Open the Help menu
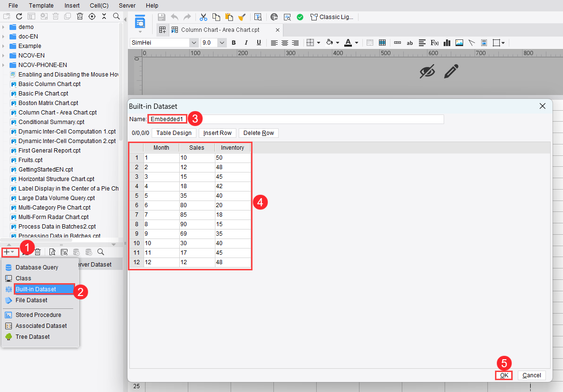Image resolution: width=563 pixels, height=392 pixels. point(152,5)
